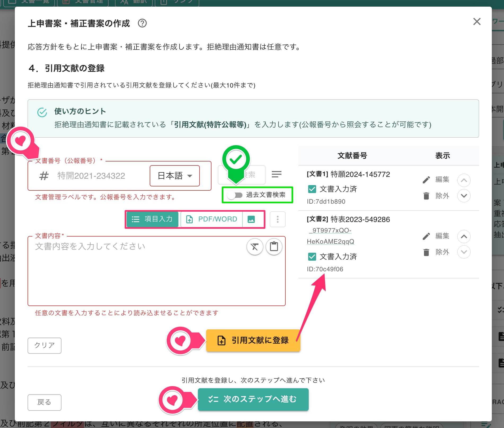Viewport: 504px width, 428px height.
Task: Toggle 文書入力済 checkbox for 文書2
Action: [312, 257]
